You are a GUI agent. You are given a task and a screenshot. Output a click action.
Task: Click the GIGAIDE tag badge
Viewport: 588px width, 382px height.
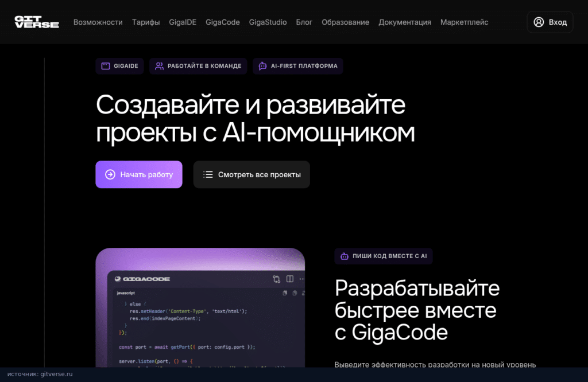119,66
